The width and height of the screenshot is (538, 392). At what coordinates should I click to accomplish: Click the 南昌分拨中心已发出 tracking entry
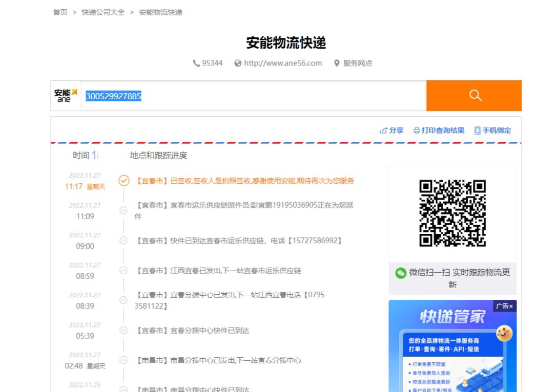[x=218, y=360]
